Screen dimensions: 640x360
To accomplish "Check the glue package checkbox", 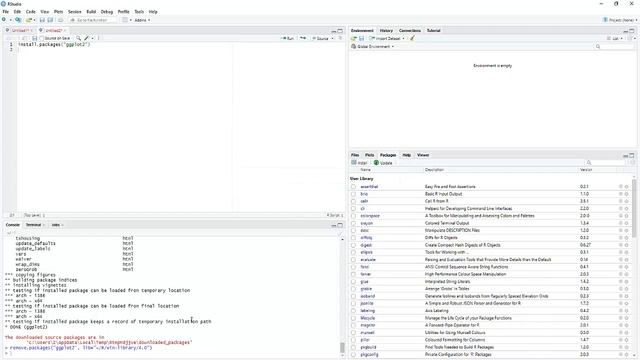I will coord(353,282).
